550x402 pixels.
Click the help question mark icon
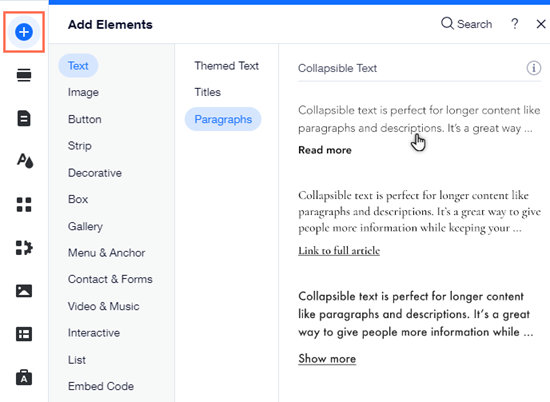(x=515, y=24)
